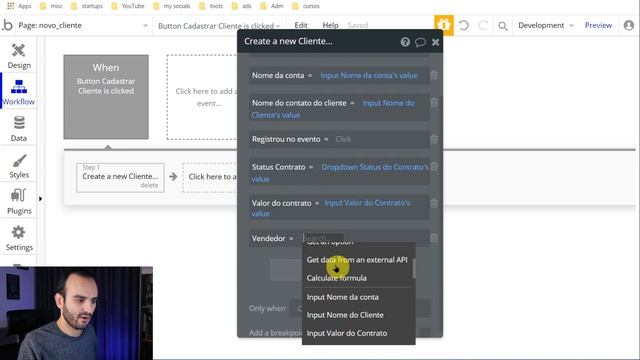640x360 pixels.
Task: Open the YouTube bookmark folder
Action: pyautogui.click(x=128, y=6)
